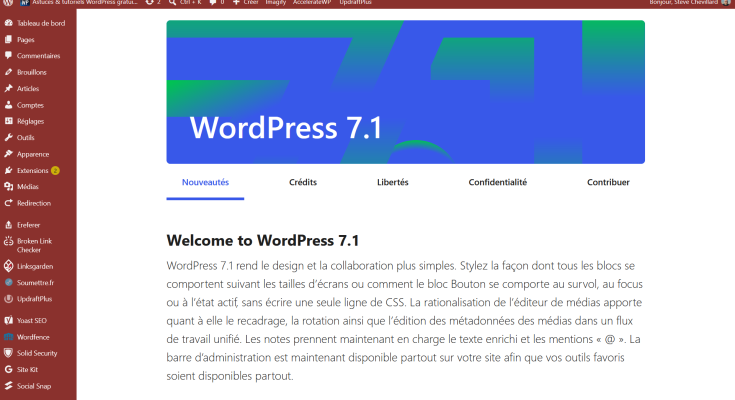This screenshot has height=400, width=735.
Task: Switch to the Crédits tab
Action: 303,182
